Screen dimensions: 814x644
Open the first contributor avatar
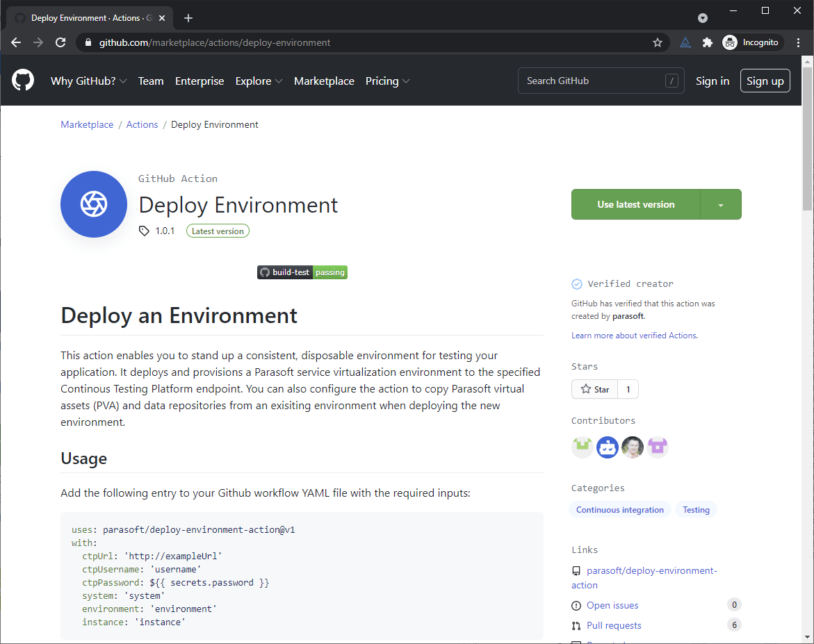tap(583, 447)
